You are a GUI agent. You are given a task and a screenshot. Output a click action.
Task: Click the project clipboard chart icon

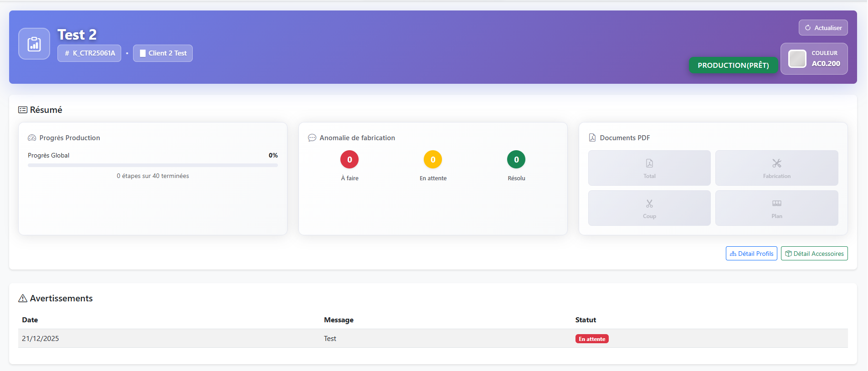click(34, 44)
